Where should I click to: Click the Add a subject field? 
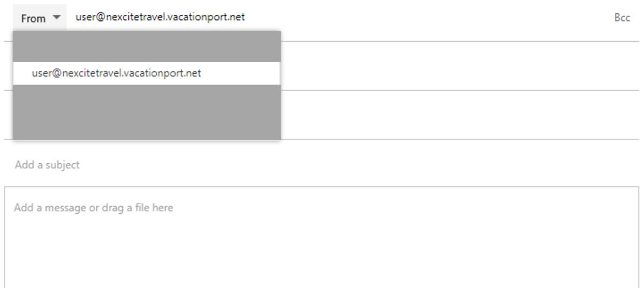[321, 165]
